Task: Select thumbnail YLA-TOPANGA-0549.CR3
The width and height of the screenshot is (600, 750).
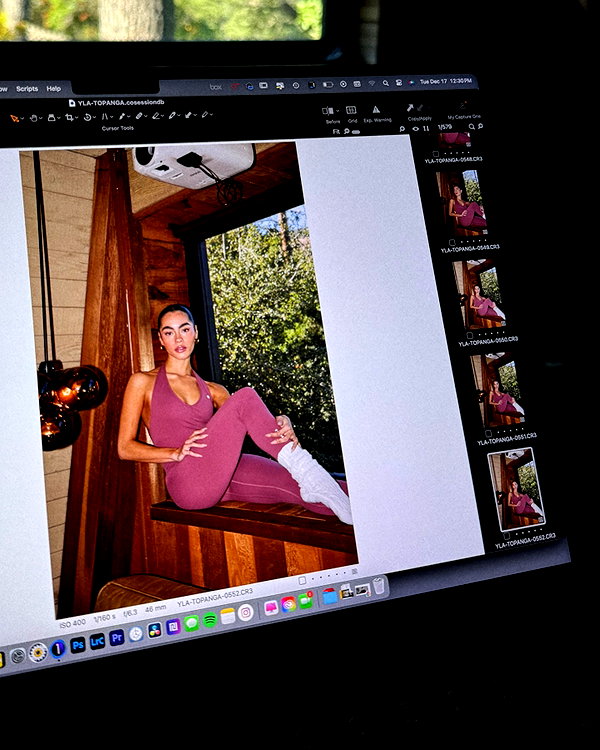Action: coord(462,203)
